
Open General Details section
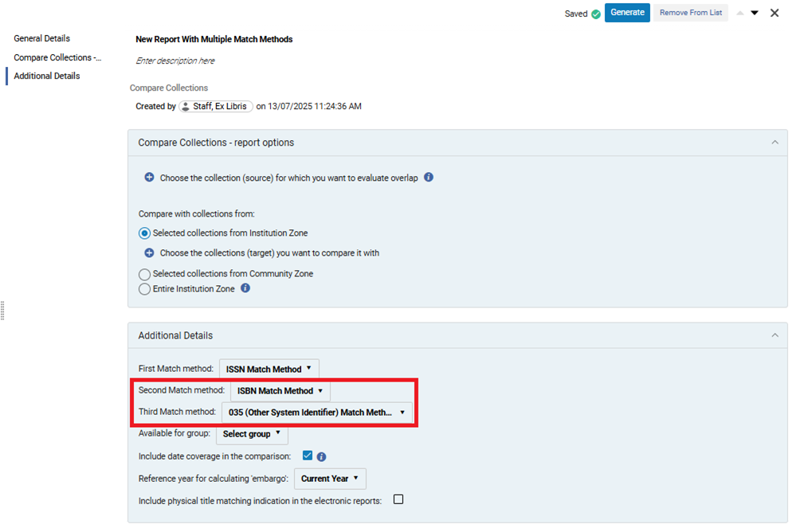42,38
